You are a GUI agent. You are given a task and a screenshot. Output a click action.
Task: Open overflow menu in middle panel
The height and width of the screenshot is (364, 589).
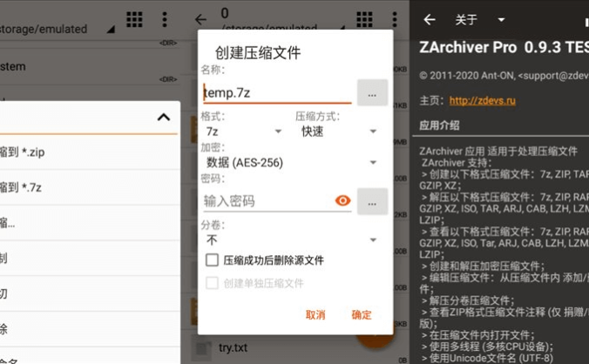click(x=395, y=19)
